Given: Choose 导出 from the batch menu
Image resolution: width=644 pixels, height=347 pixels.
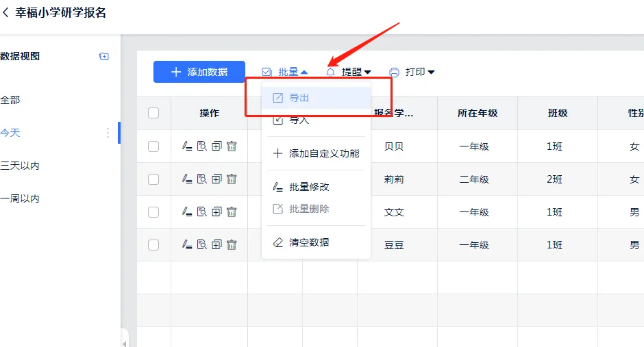Looking at the screenshot, I should tap(299, 98).
